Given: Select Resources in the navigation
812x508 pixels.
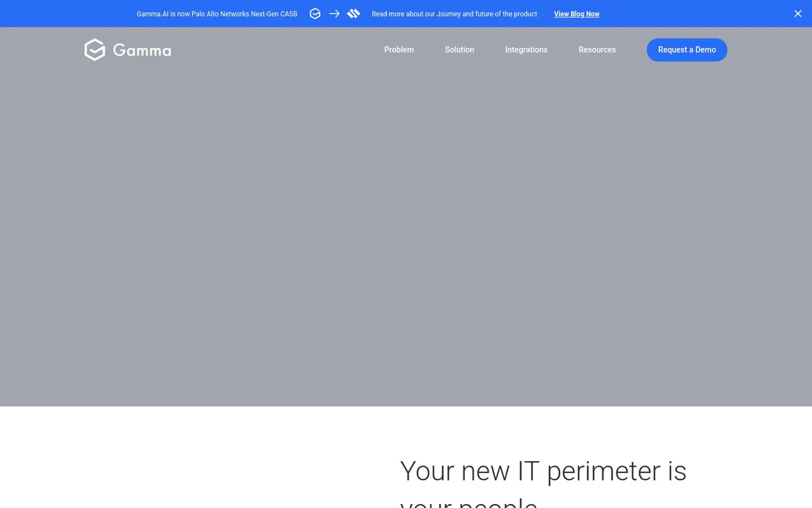Looking at the screenshot, I should [x=597, y=49].
